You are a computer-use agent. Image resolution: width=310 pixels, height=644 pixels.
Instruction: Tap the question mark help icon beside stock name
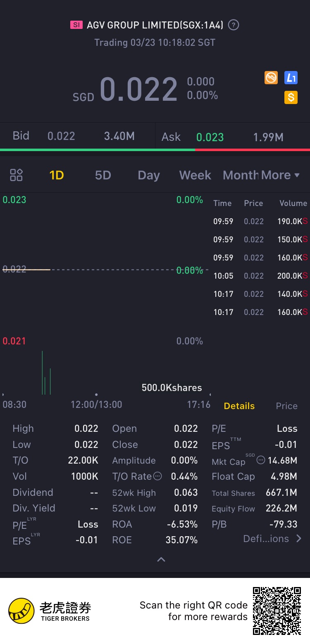[x=234, y=25]
